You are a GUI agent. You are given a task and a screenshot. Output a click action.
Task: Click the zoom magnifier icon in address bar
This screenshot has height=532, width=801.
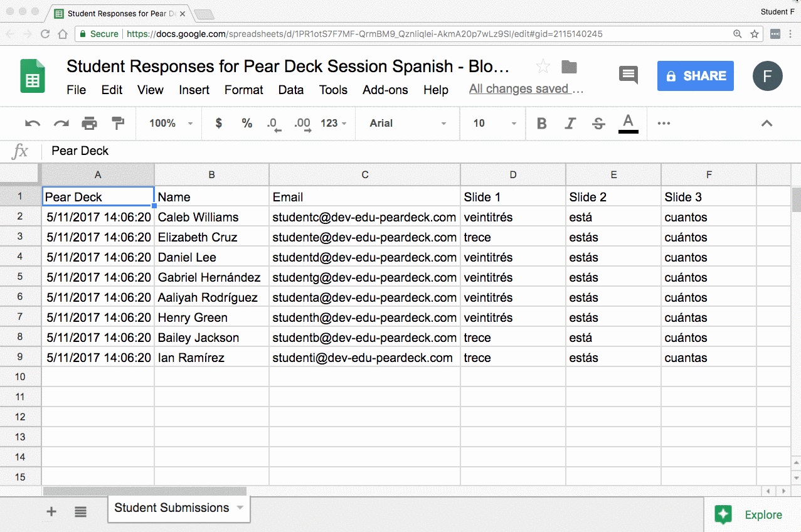pyautogui.click(x=738, y=34)
